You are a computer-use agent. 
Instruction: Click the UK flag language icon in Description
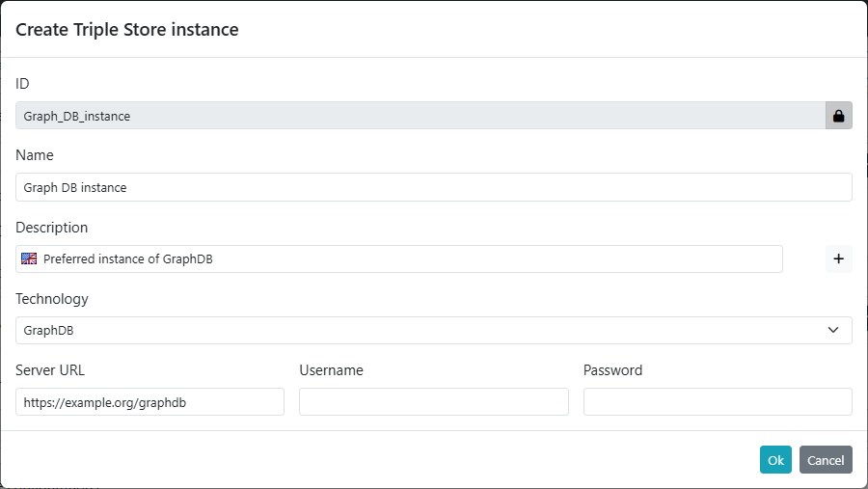tap(29, 258)
